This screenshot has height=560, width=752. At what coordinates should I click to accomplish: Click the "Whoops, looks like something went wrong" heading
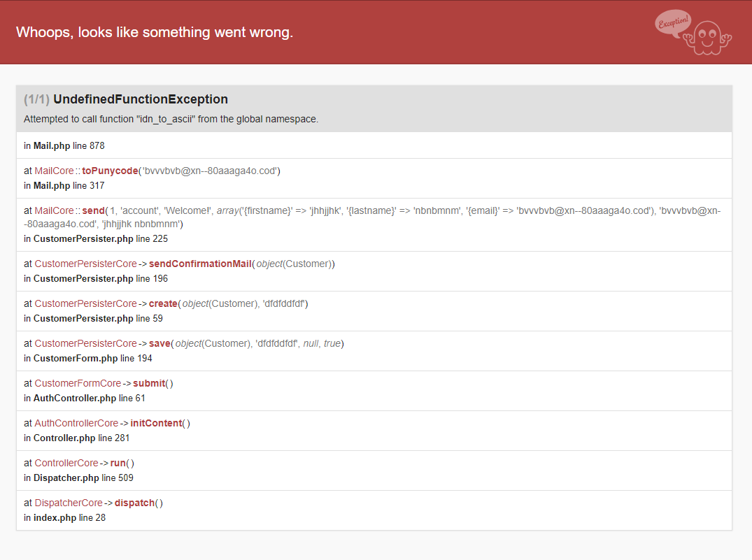[x=155, y=32]
